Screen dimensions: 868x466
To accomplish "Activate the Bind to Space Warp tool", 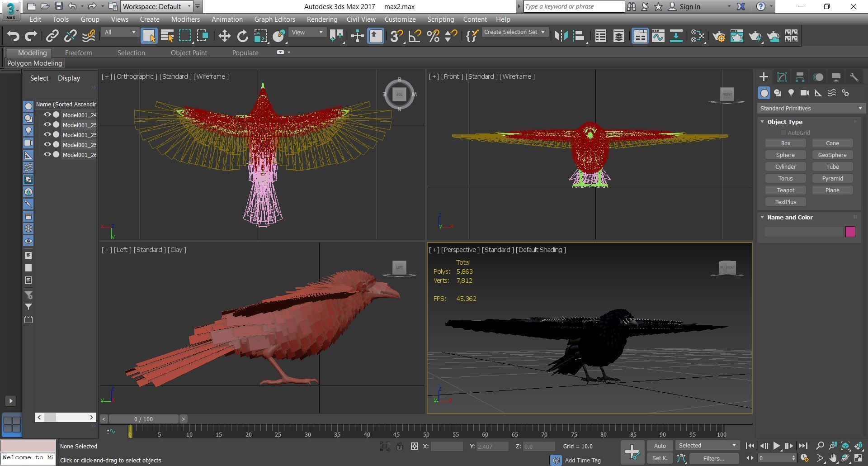I will 89,36.
